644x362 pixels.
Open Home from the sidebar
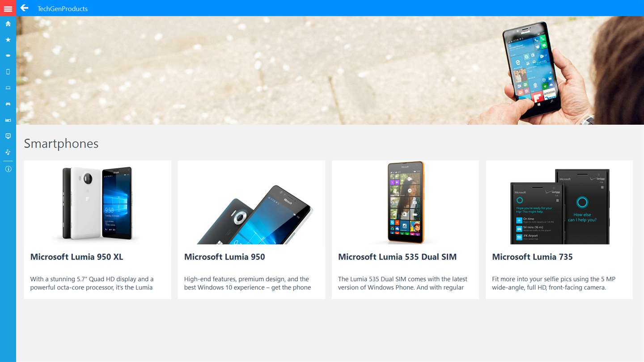pyautogui.click(x=8, y=24)
